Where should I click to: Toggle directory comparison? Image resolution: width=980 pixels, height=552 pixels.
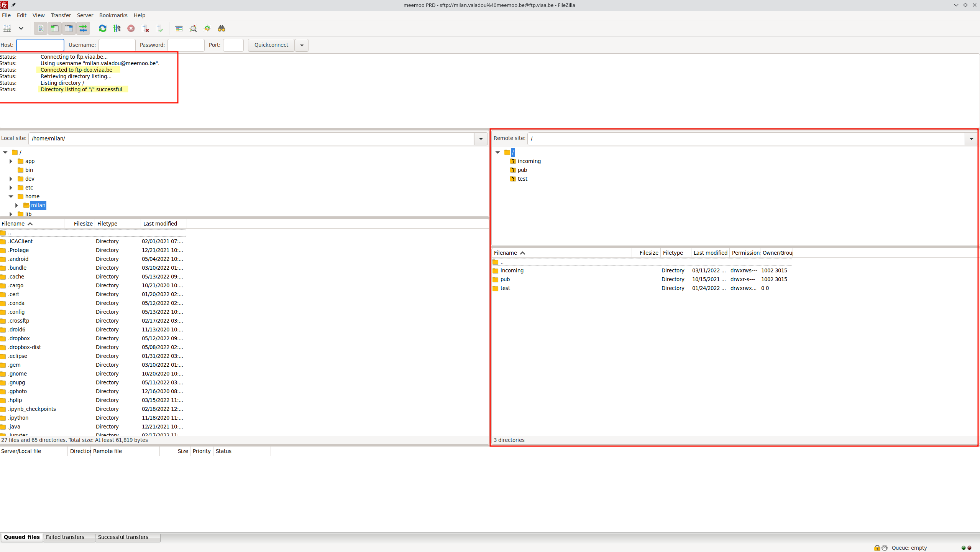click(193, 28)
